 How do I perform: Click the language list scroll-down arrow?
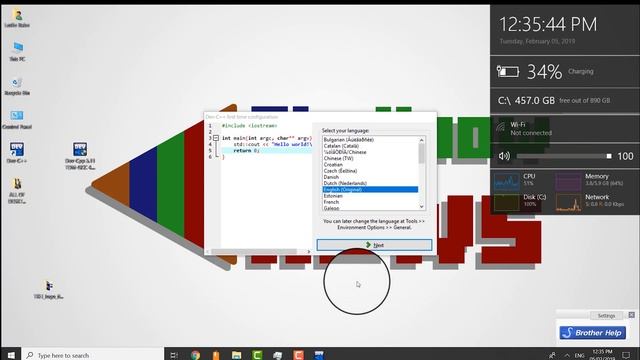(422, 207)
